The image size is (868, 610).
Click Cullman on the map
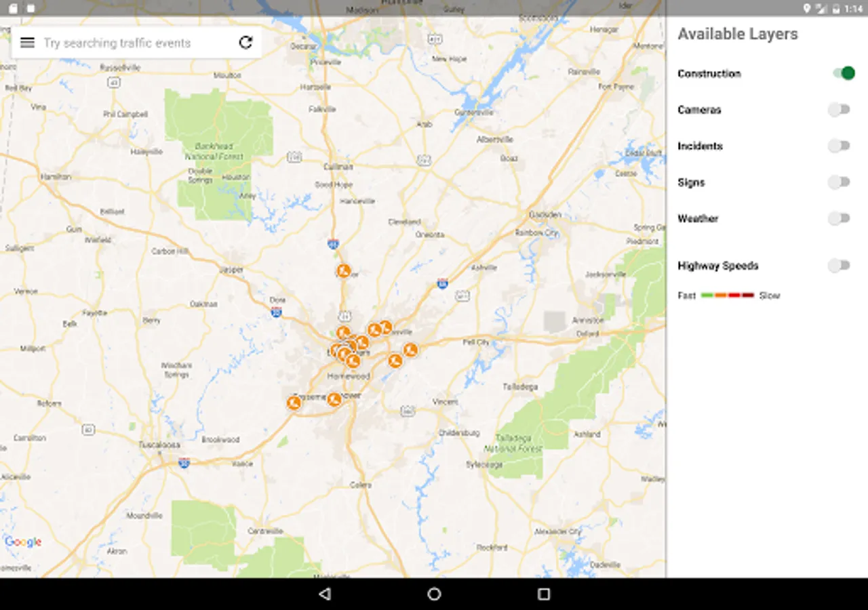(x=338, y=167)
